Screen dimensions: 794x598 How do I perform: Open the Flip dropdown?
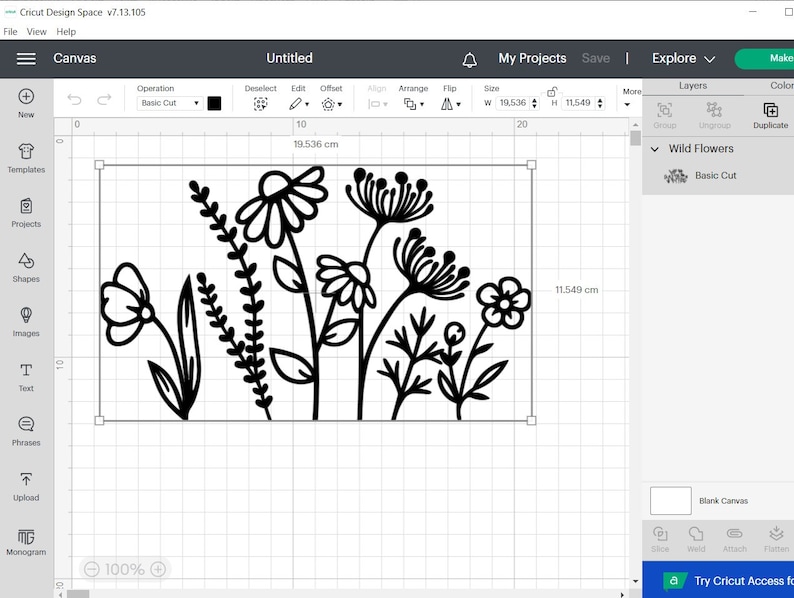[450, 104]
